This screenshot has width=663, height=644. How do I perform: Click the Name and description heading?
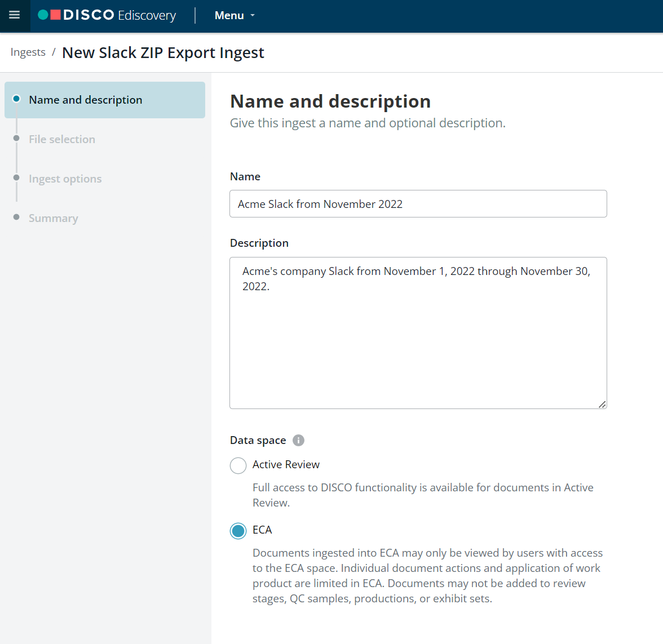(330, 101)
